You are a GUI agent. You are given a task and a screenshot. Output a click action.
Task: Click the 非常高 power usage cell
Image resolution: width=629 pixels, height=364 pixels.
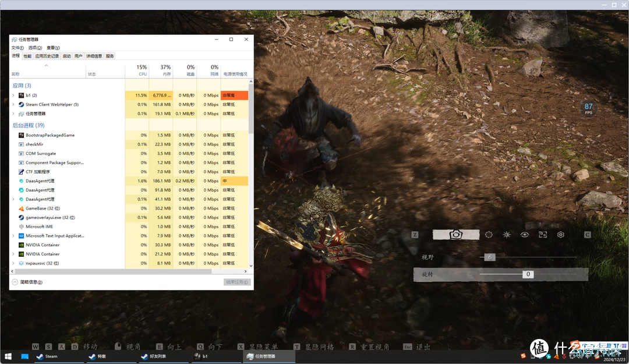pos(235,95)
